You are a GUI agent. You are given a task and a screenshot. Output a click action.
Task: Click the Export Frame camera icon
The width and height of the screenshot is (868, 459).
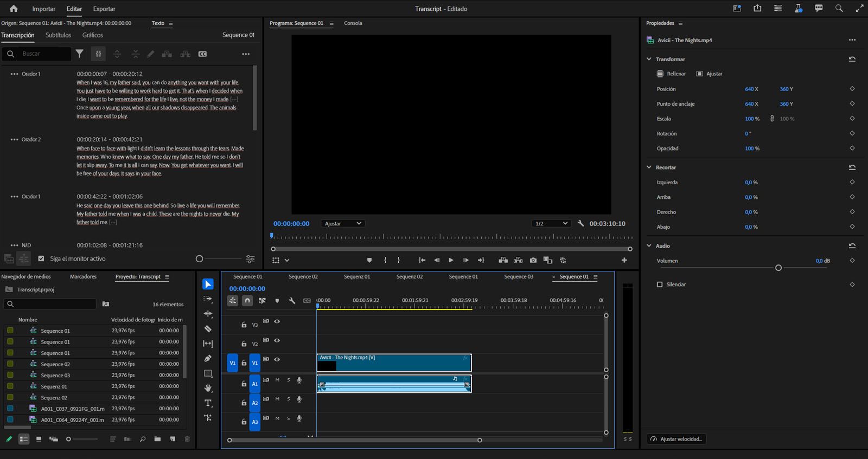(x=533, y=260)
